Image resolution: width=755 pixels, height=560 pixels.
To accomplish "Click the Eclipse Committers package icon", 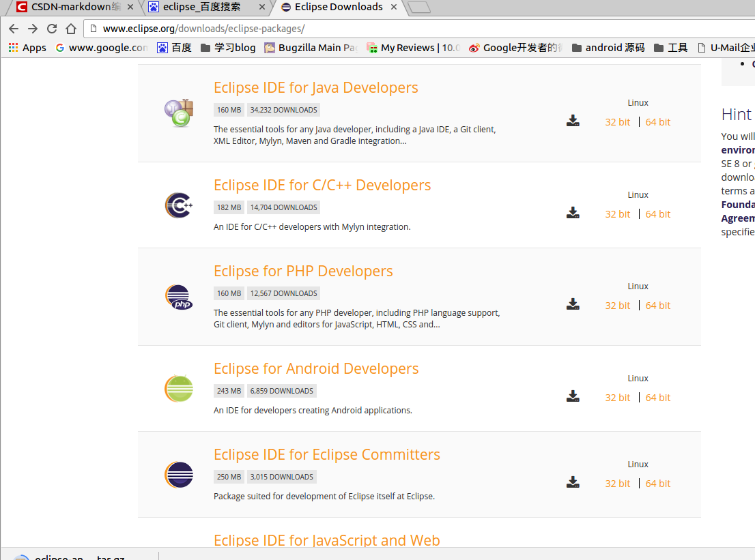I will [179, 475].
